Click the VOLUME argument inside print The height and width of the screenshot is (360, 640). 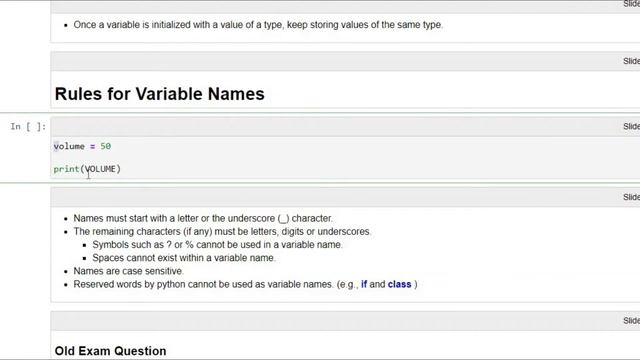click(100, 169)
